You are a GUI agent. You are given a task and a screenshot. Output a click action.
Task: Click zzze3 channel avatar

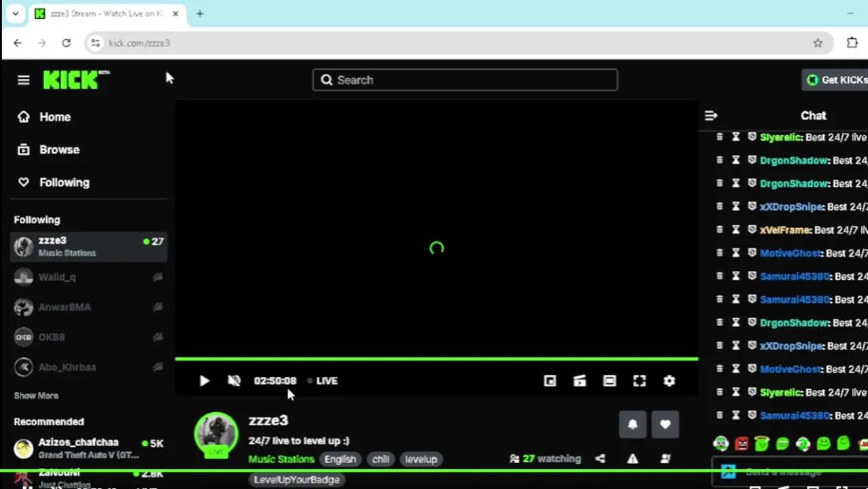click(216, 435)
